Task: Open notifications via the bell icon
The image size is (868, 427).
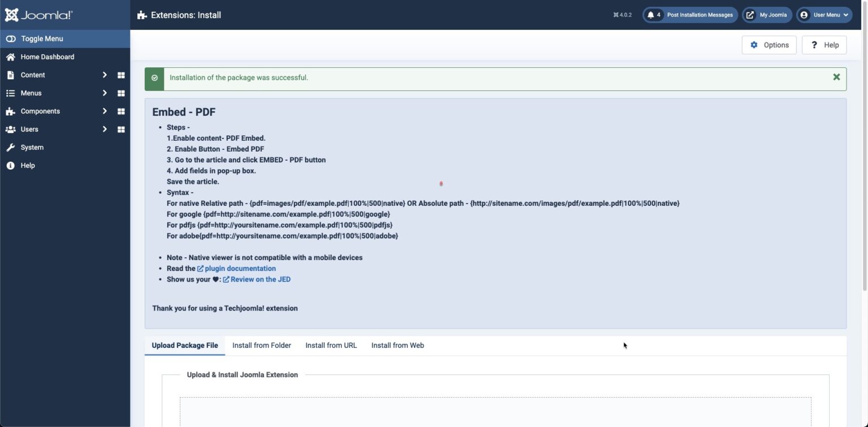Action: (x=651, y=15)
